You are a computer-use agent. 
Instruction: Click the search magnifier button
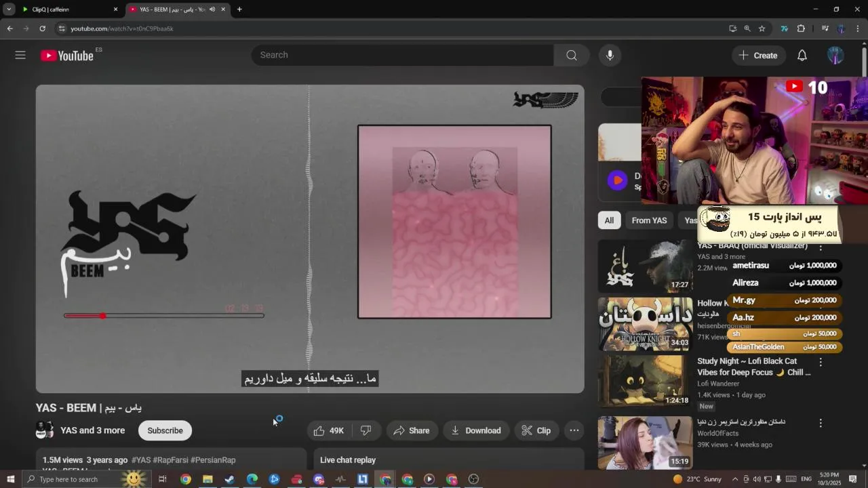(572, 55)
